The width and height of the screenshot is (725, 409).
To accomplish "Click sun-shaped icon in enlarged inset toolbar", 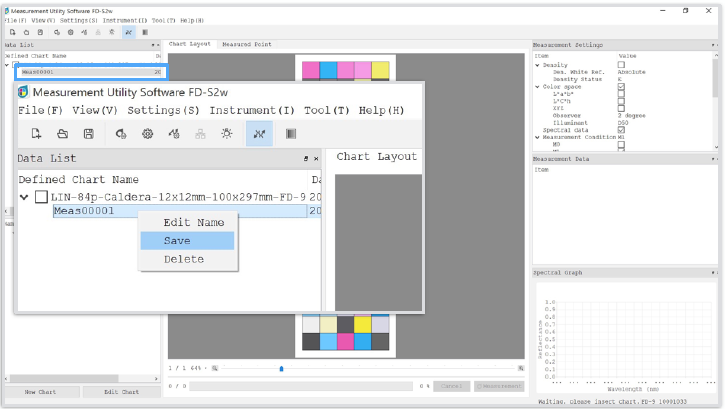I will [x=227, y=134].
